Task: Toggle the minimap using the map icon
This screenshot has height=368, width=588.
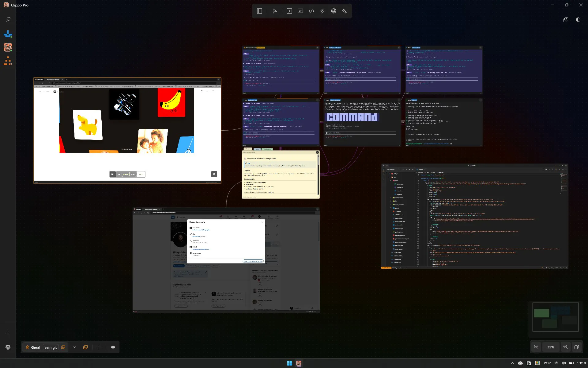Action: [x=577, y=347]
